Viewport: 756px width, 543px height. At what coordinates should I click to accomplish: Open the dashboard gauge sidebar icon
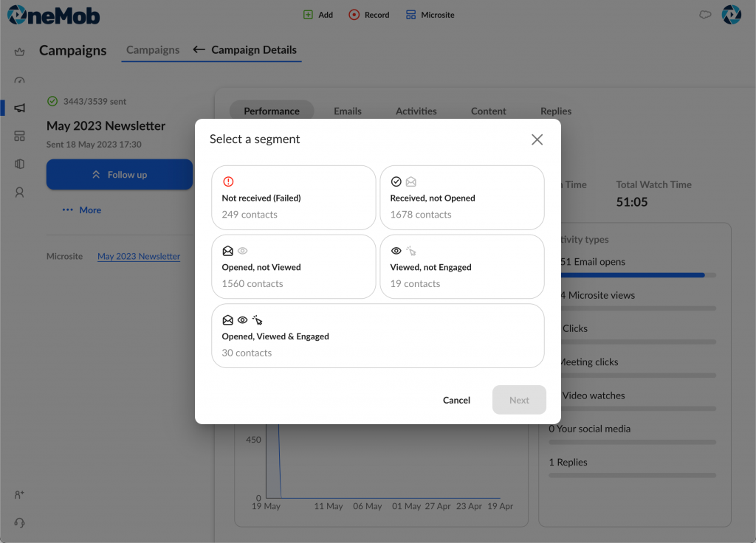(20, 80)
